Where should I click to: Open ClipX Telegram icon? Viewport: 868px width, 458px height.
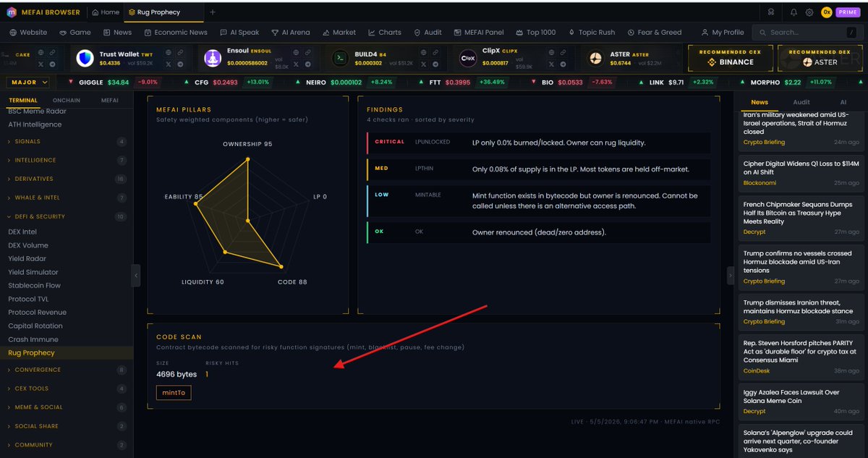click(x=563, y=64)
